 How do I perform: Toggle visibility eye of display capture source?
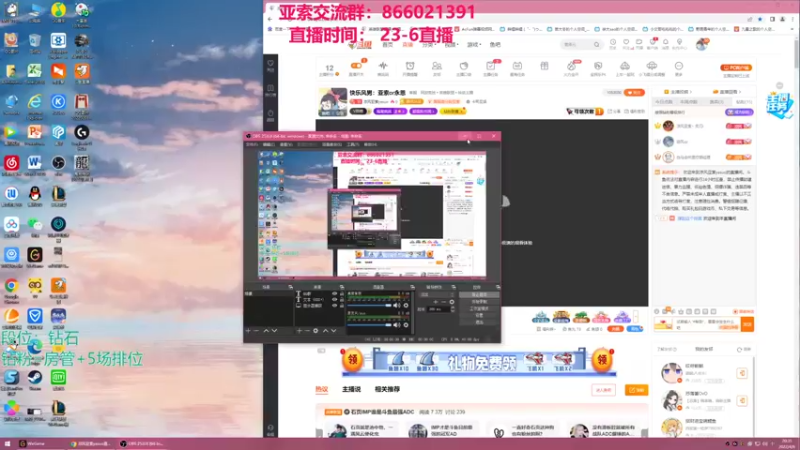pyautogui.click(x=334, y=306)
